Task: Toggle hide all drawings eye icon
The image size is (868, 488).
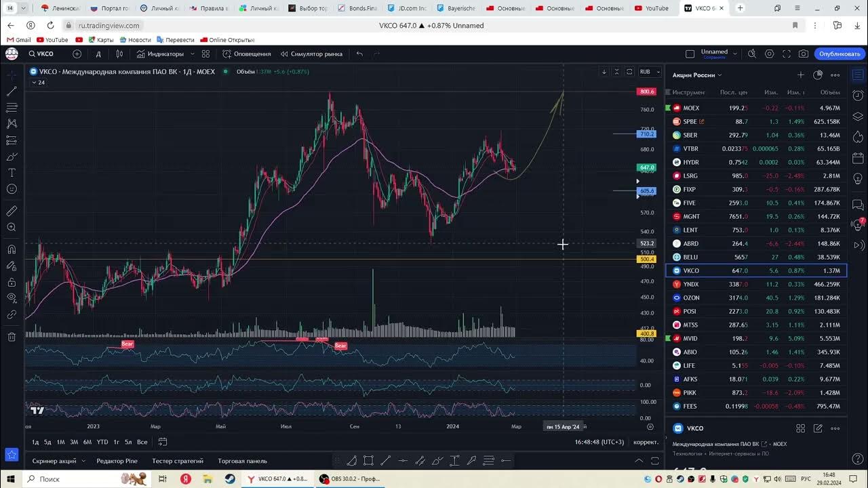Action: (12, 298)
